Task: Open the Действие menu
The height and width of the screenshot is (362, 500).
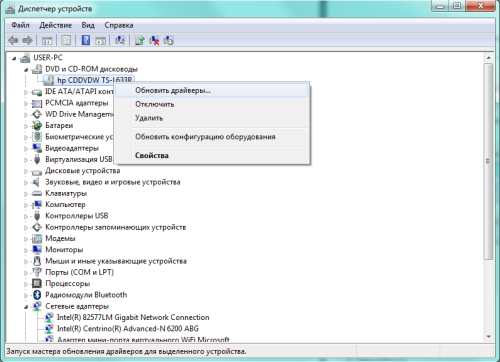Action: pyautogui.click(x=55, y=25)
